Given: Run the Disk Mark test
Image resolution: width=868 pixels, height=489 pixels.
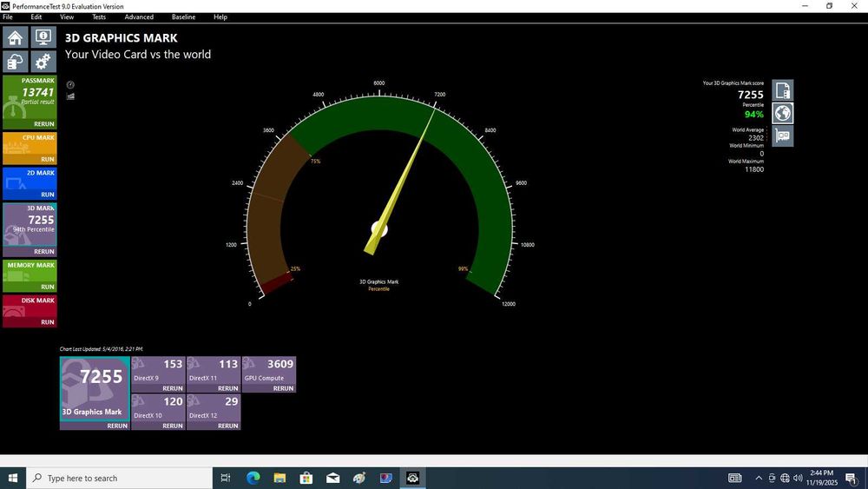Looking at the screenshot, I should (48, 321).
